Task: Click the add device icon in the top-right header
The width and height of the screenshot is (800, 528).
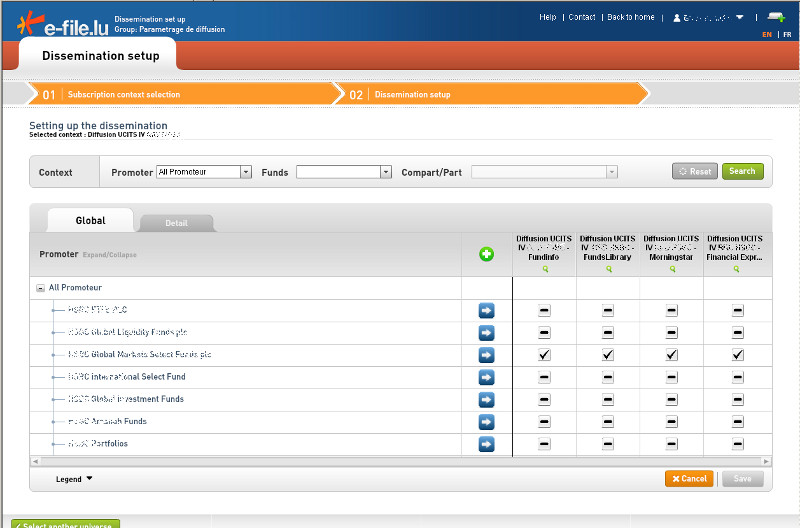Action: pos(776,17)
